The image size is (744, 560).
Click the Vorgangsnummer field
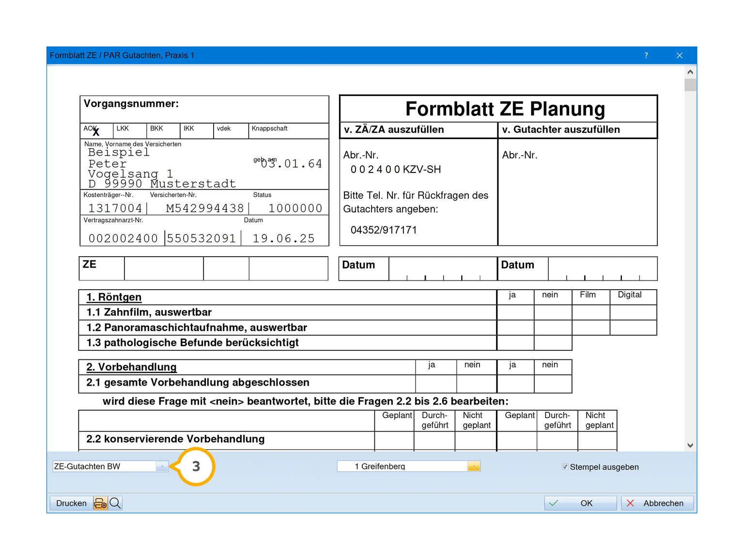point(204,109)
